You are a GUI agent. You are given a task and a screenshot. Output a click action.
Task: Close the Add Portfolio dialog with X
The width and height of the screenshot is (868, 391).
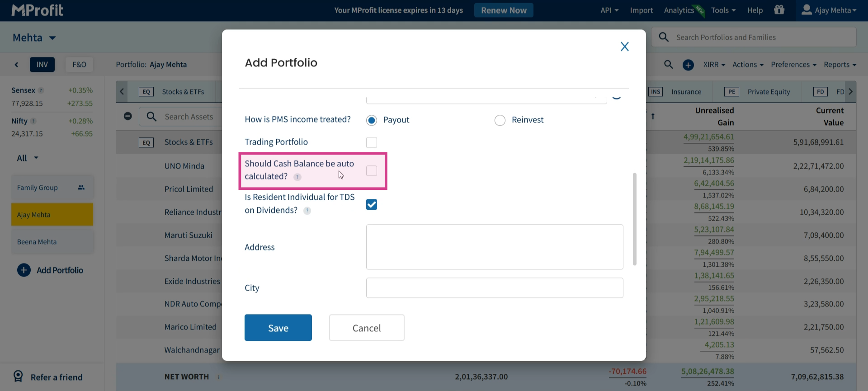625,47
